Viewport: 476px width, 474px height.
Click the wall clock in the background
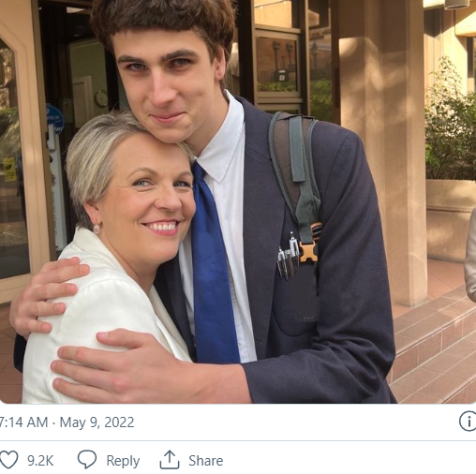click(101, 98)
